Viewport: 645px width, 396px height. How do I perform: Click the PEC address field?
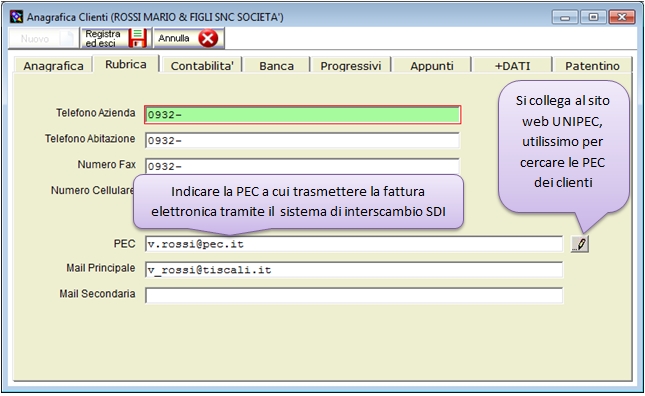tap(354, 244)
